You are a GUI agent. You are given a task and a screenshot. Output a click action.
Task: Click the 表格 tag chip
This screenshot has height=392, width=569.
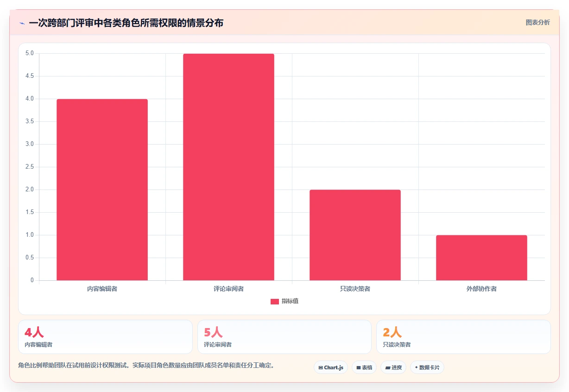coord(364,367)
